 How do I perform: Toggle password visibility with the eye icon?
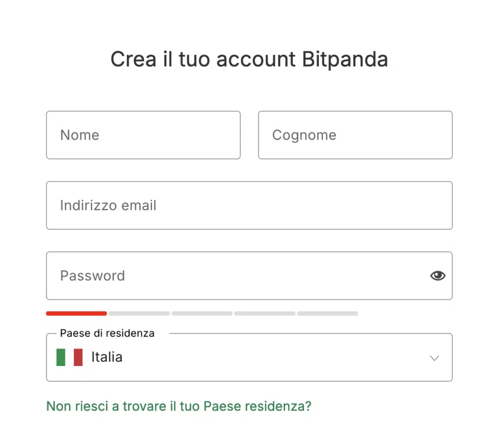[438, 276]
